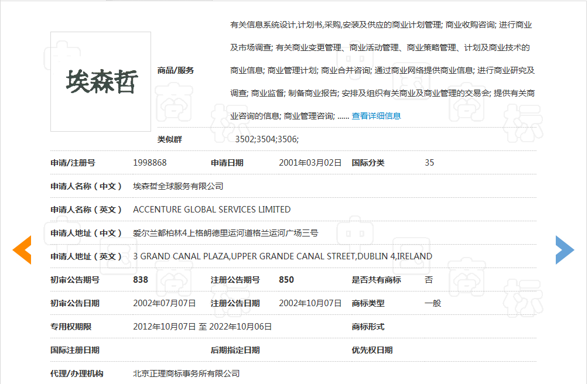Open the 查看详细信息 link
The width and height of the screenshot is (588, 384).
[376, 116]
